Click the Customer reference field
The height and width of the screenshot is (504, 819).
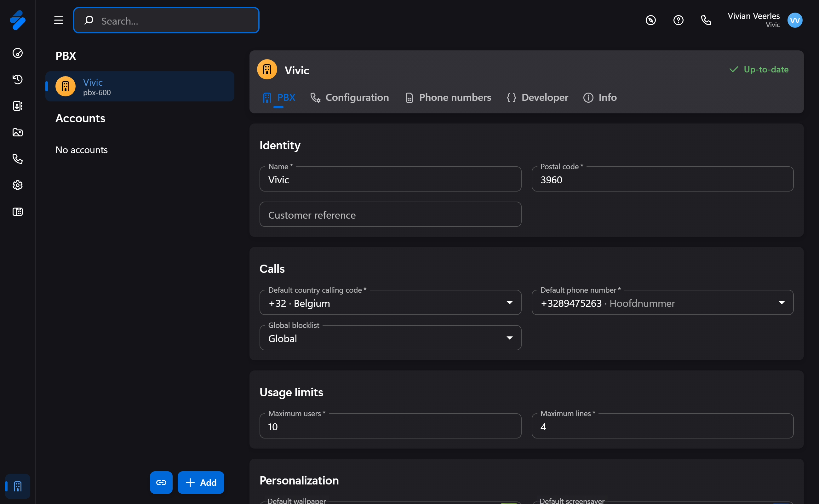pyautogui.click(x=390, y=214)
